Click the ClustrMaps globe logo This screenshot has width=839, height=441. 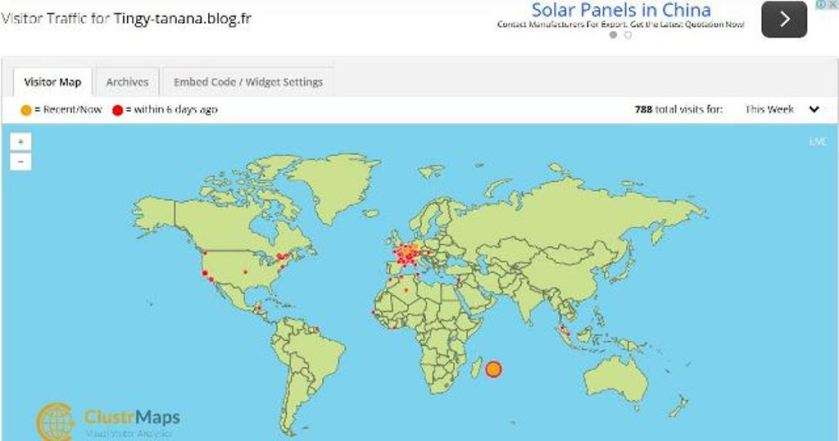click(56, 421)
